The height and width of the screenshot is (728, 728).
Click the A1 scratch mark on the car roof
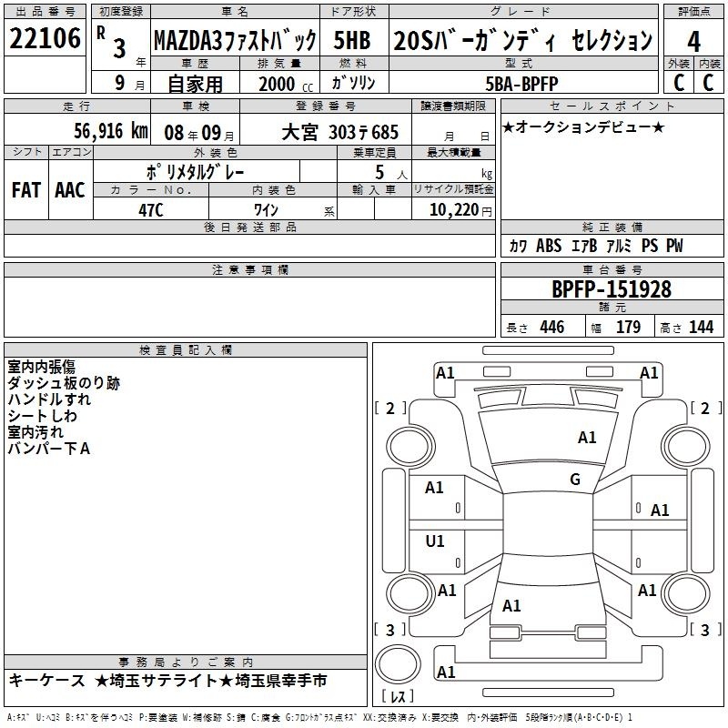coord(587,438)
